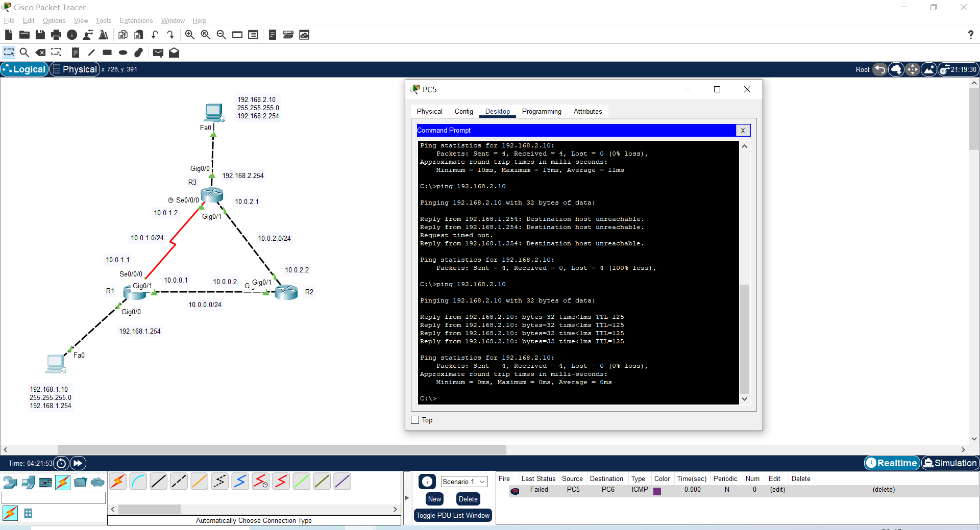Screen dimensions: 980x530
Task: Expand PDU panel using small arrow
Action: (407, 497)
